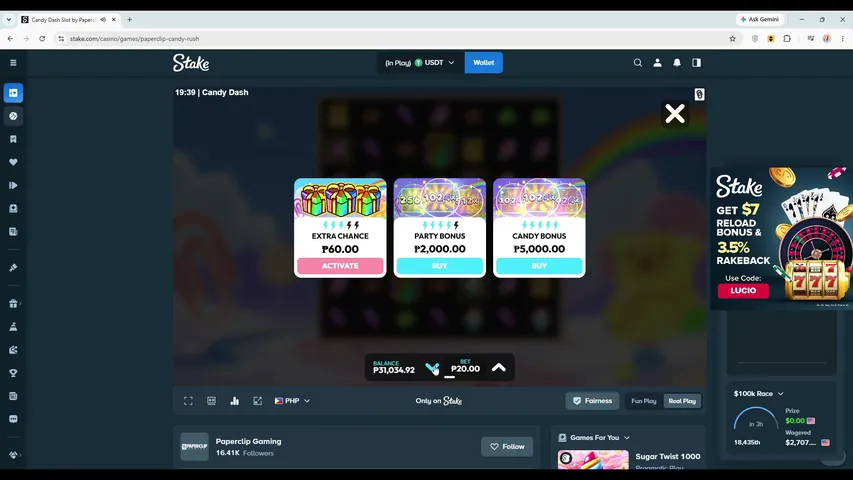853x480 pixels.
Task: Open Chrome extensions puzzle icon
Action: [787, 39]
